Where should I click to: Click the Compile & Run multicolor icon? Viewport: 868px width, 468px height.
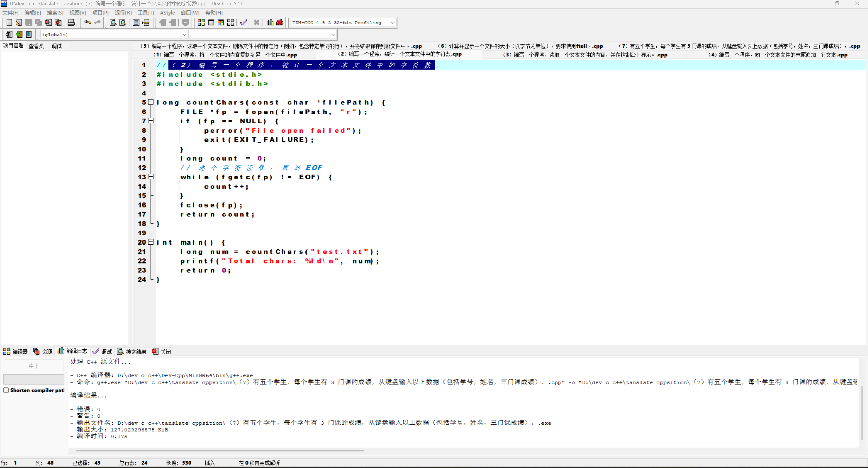click(x=221, y=23)
